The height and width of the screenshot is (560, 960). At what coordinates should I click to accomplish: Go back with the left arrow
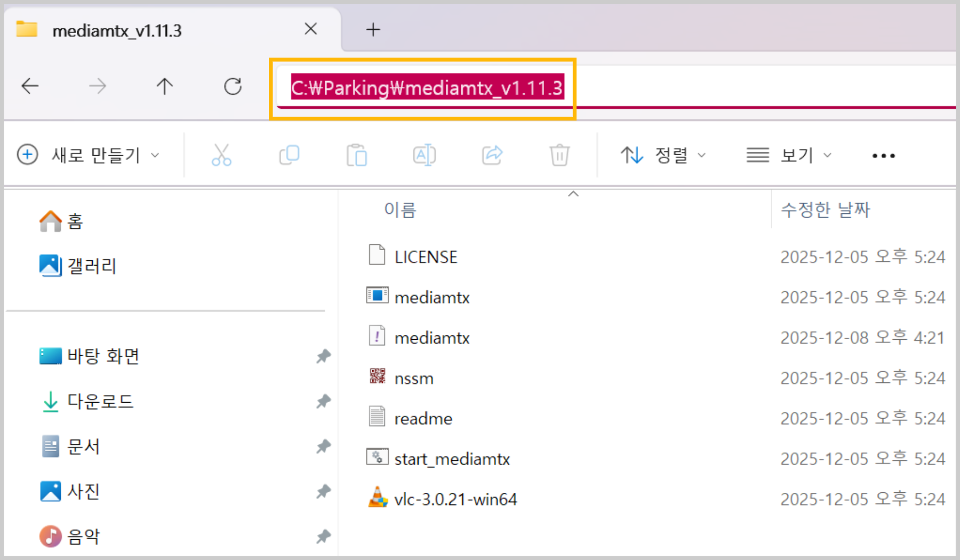click(30, 86)
